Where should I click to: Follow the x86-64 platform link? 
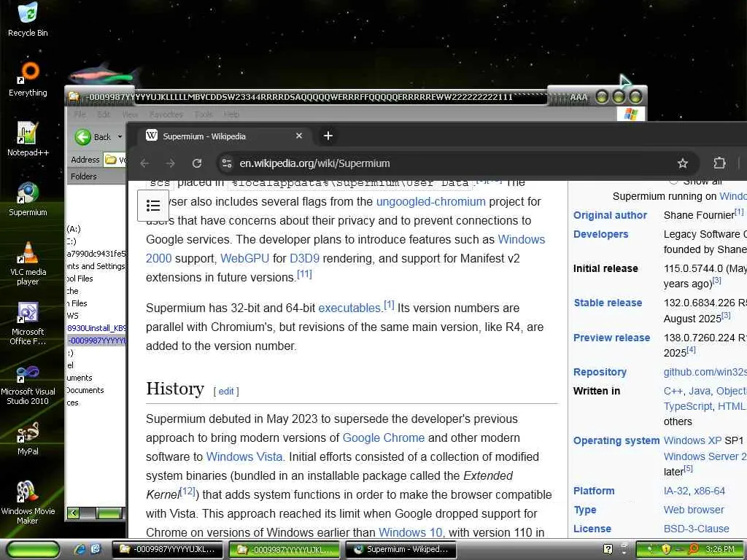click(709, 491)
